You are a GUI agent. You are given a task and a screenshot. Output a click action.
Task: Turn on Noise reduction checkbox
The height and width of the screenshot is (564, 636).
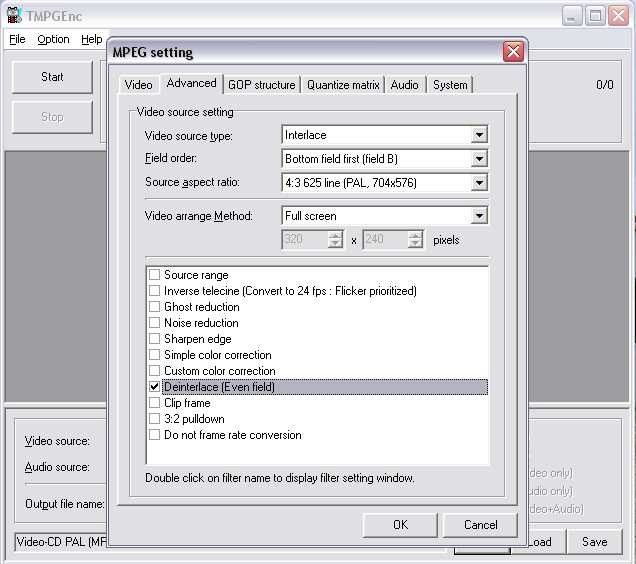154,323
